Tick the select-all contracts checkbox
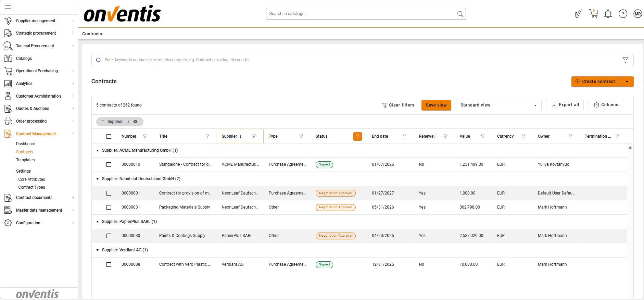Screen dimensions: 644x300 click(109, 137)
